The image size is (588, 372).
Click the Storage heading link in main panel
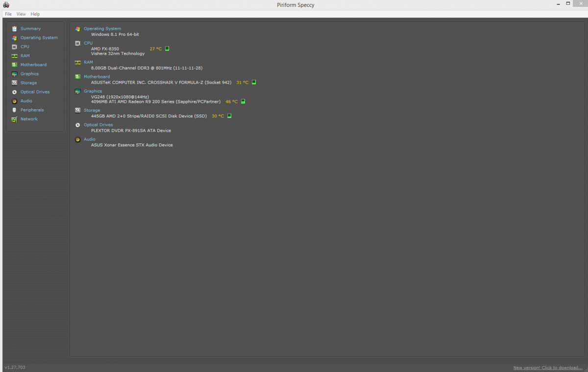[92, 110]
